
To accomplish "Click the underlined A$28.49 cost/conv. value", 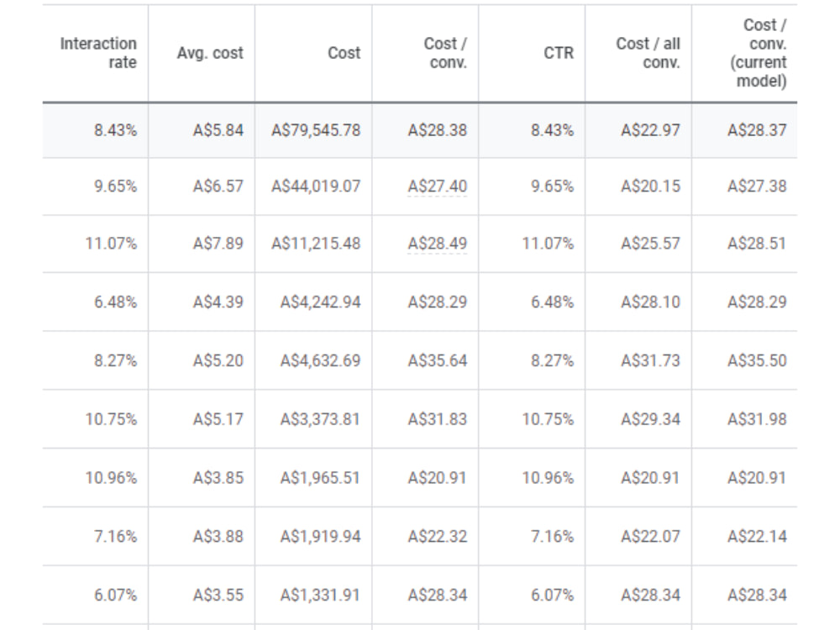I will [437, 244].
